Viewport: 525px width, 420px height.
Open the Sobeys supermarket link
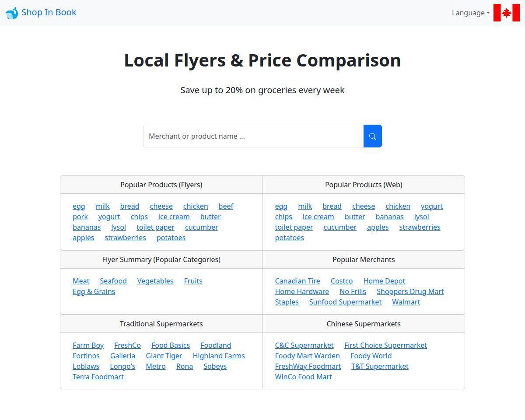pos(215,366)
